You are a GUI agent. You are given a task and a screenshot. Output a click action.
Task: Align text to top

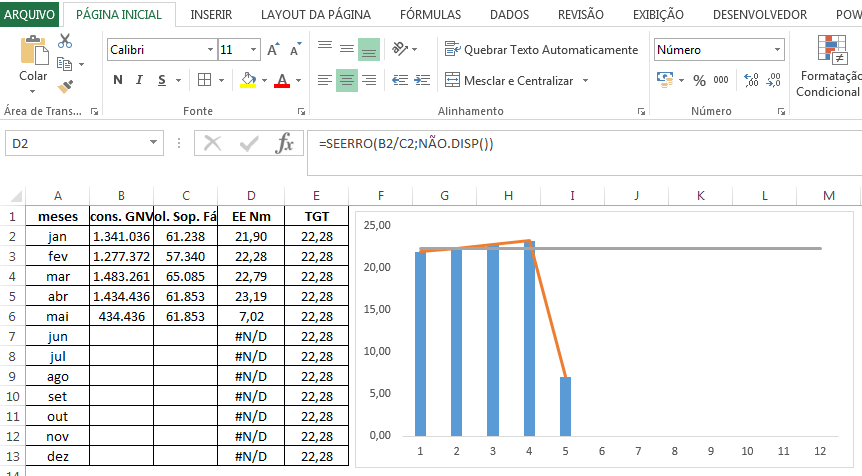(325, 46)
